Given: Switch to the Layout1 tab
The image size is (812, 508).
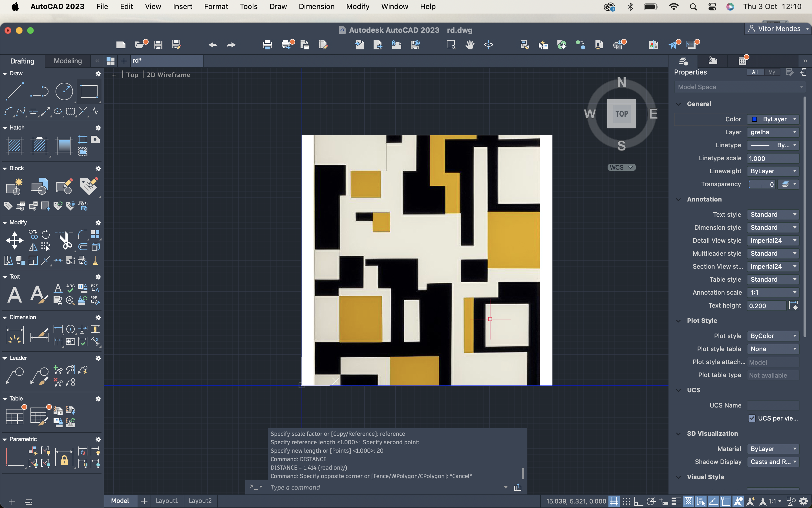Looking at the screenshot, I should tap(167, 501).
